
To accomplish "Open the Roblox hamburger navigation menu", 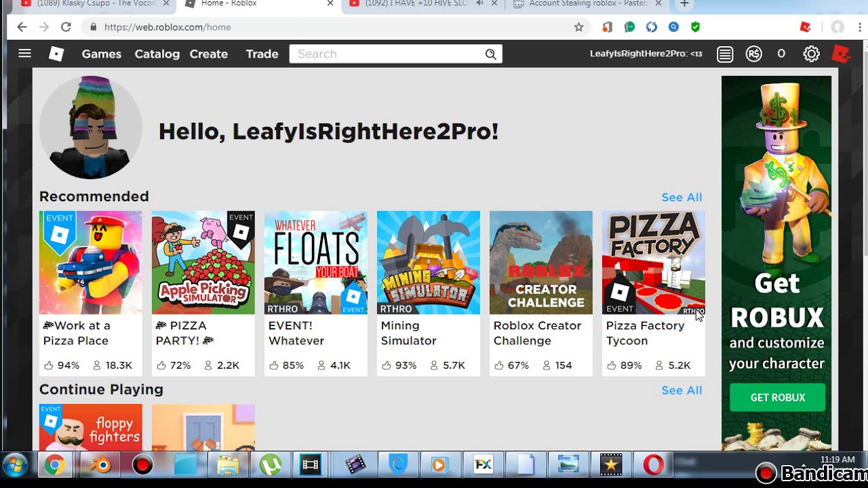I will 25,54.
